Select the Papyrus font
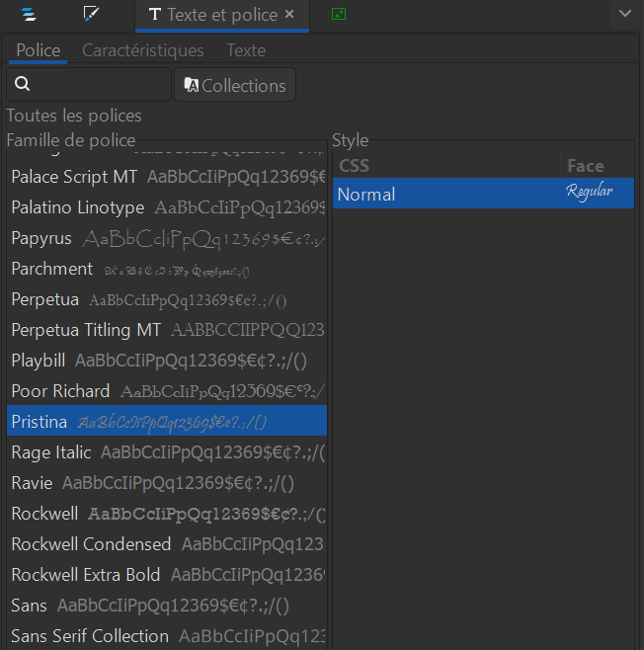 [x=41, y=238]
